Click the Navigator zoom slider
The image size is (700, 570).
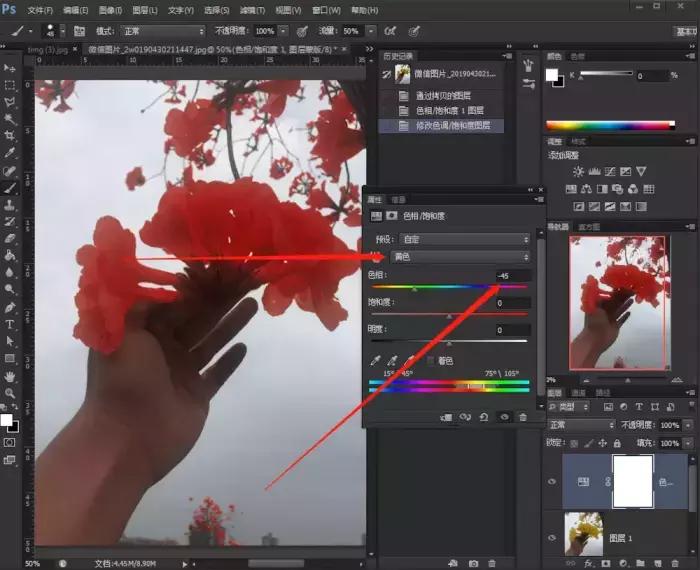(x=628, y=381)
